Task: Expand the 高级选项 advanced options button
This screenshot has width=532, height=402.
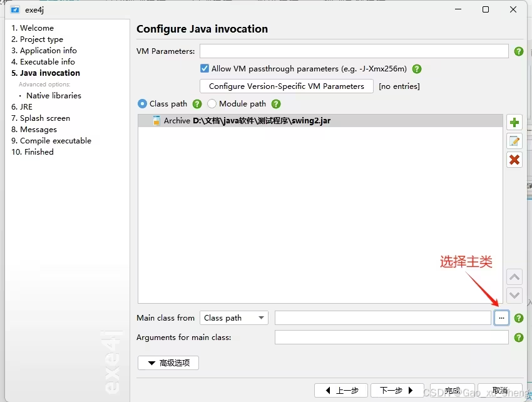Action: click(168, 363)
